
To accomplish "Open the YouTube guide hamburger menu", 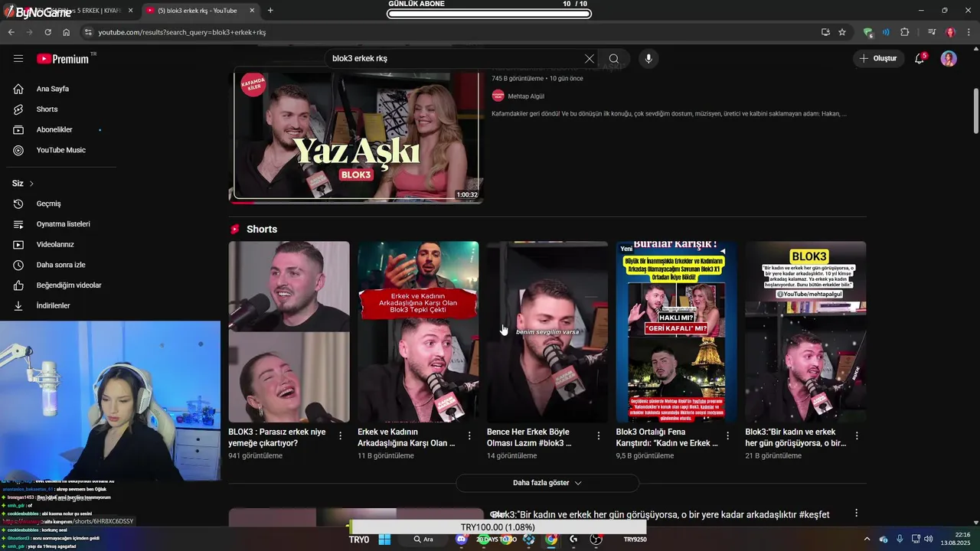I will coord(18,58).
